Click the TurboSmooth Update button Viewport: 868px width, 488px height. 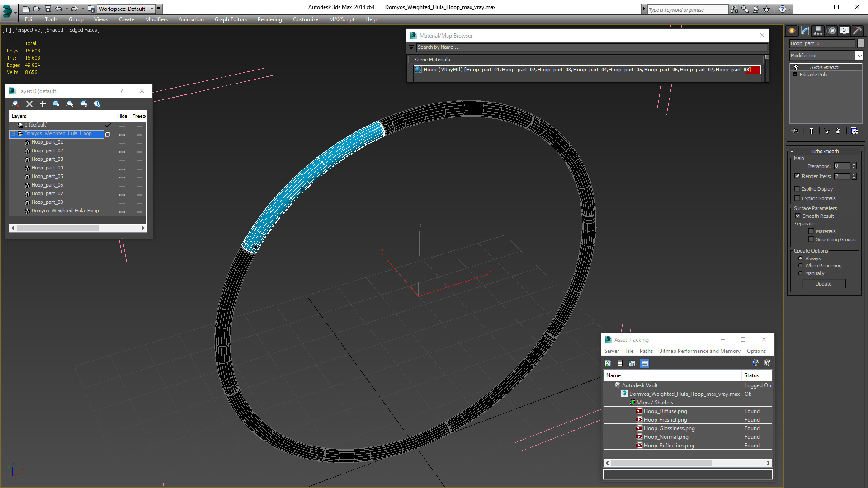point(824,284)
